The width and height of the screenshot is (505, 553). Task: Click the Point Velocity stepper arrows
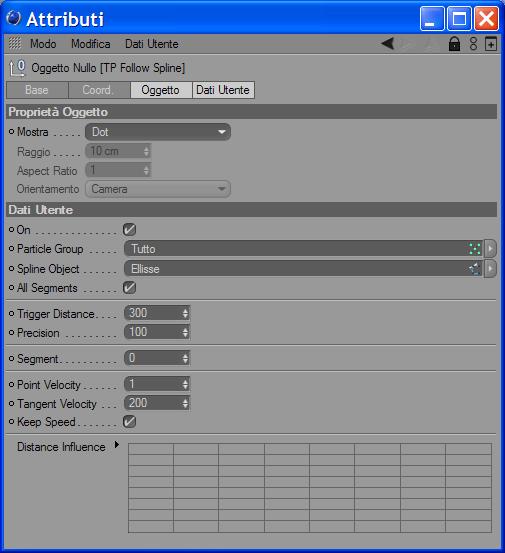tap(185, 384)
